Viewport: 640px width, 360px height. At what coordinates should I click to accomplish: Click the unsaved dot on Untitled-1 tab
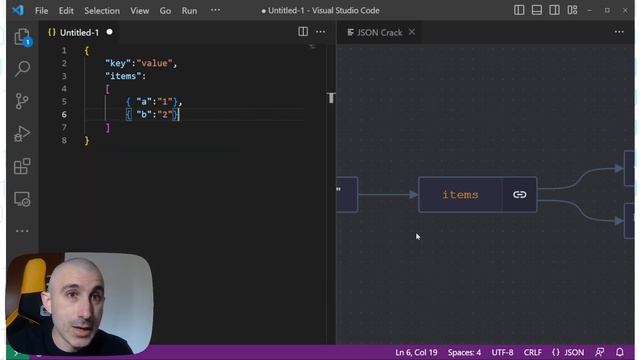click(109, 32)
